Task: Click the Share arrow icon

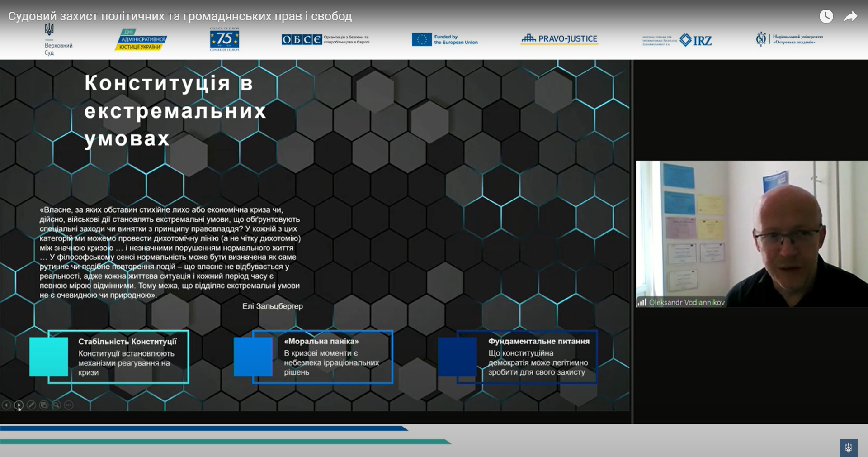Action: (x=850, y=17)
